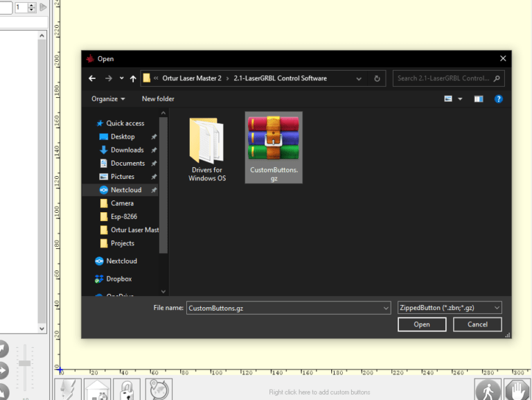Select the Drivers for Windows OS folder
This screenshot has height=400, width=532.
coord(207,149)
